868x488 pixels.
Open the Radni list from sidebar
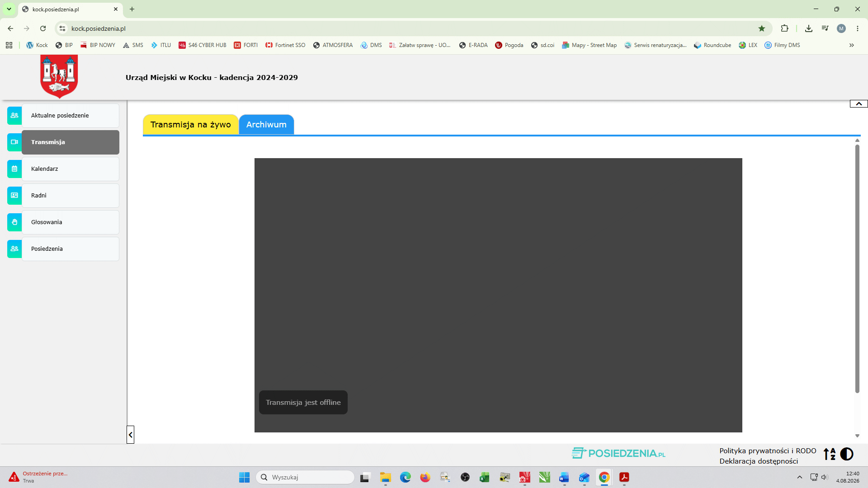tap(71, 196)
